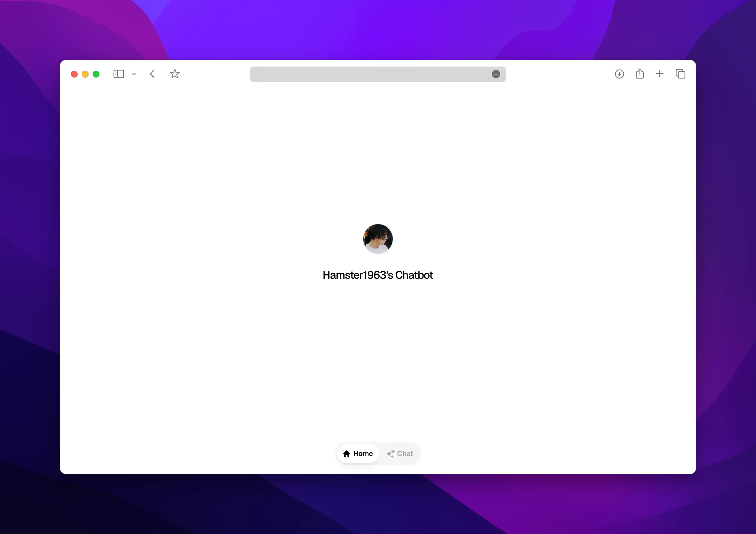Toggle the sidebar panel icon

pyautogui.click(x=118, y=74)
